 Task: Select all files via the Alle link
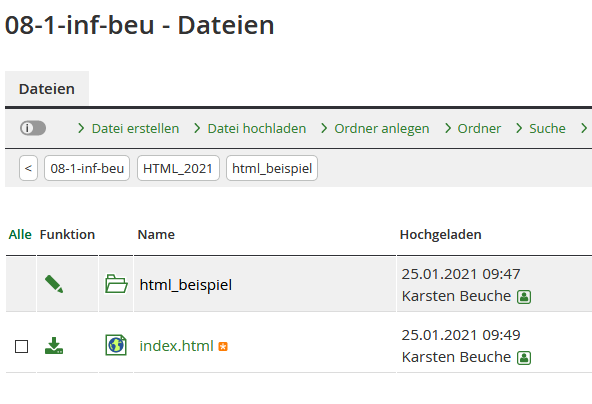(x=20, y=234)
